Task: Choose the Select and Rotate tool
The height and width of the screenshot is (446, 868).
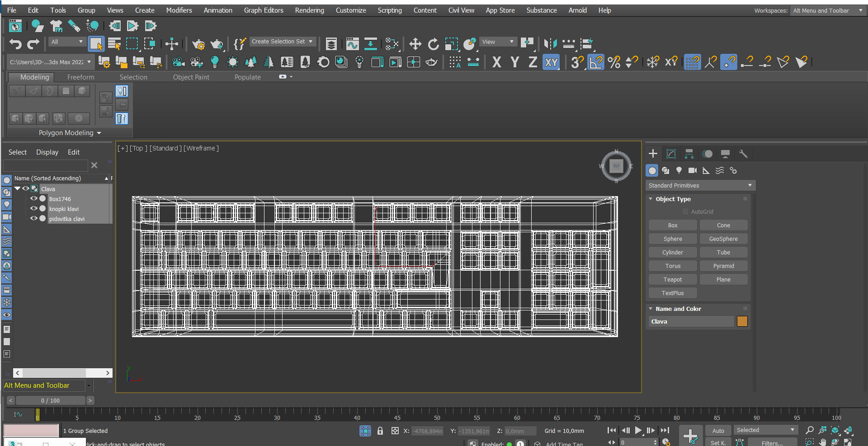Action: tap(433, 44)
